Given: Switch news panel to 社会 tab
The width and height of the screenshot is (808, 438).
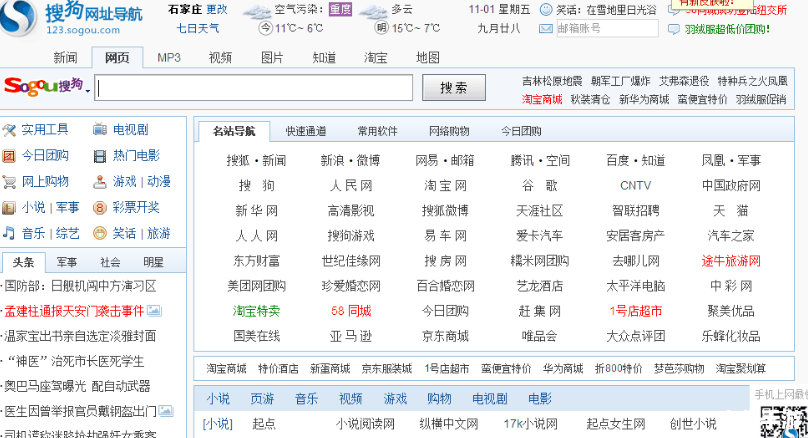Looking at the screenshot, I should (110, 262).
